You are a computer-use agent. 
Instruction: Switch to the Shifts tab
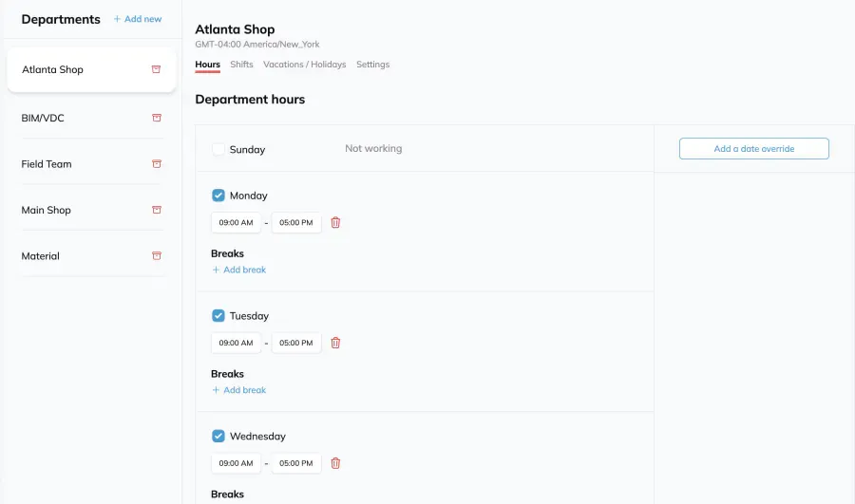241,65
